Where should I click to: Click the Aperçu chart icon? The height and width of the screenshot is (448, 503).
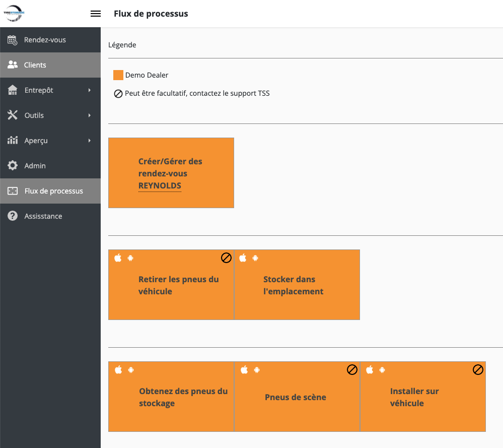click(13, 140)
